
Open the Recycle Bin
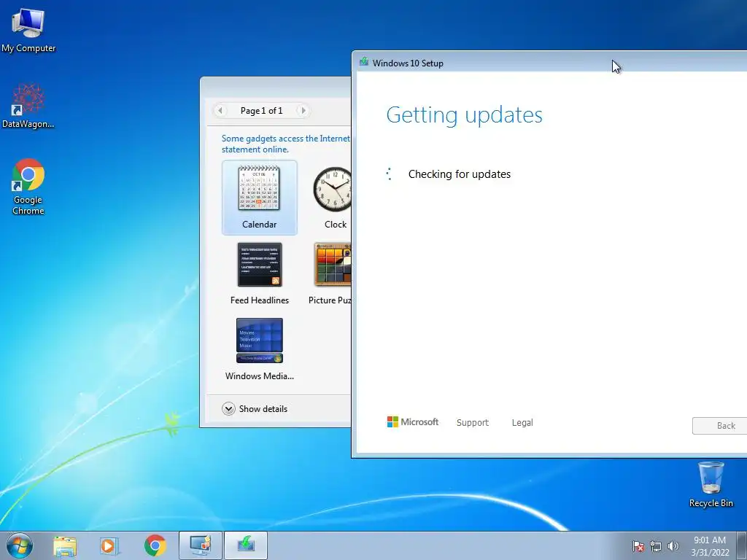coord(711,484)
